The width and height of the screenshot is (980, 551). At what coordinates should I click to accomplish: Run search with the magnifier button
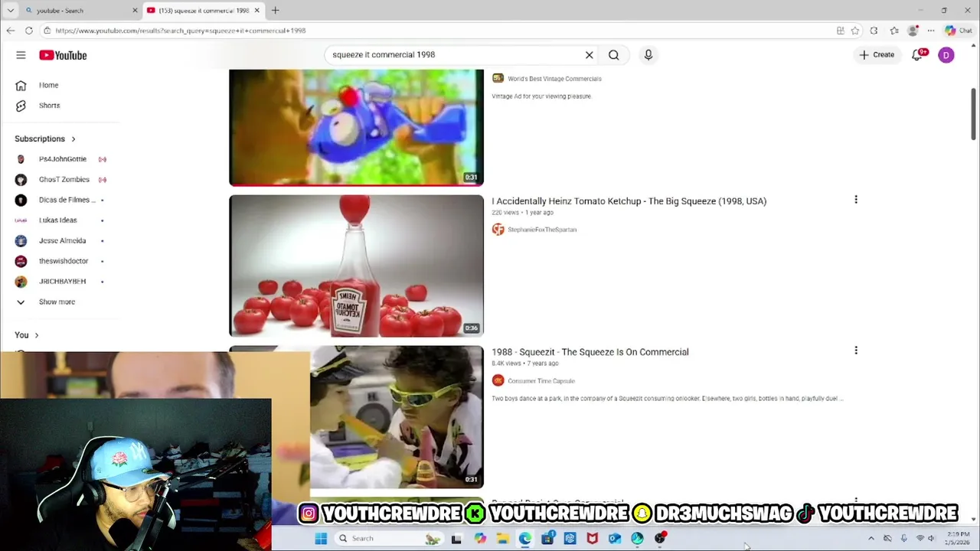pyautogui.click(x=613, y=55)
